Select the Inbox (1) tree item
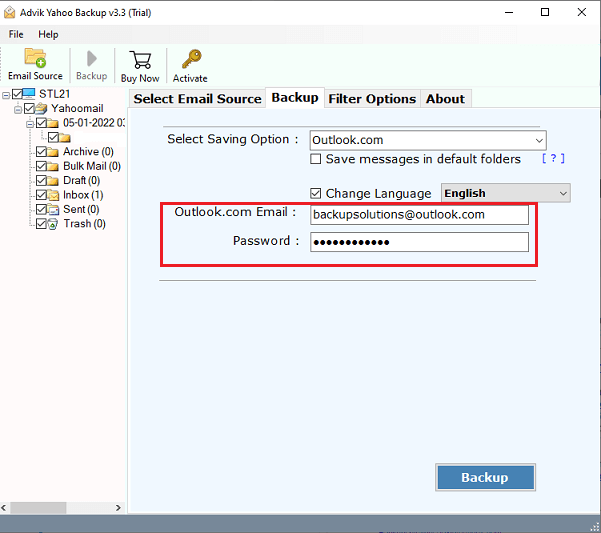The image size is (601, 533). (x=83, y=195)
